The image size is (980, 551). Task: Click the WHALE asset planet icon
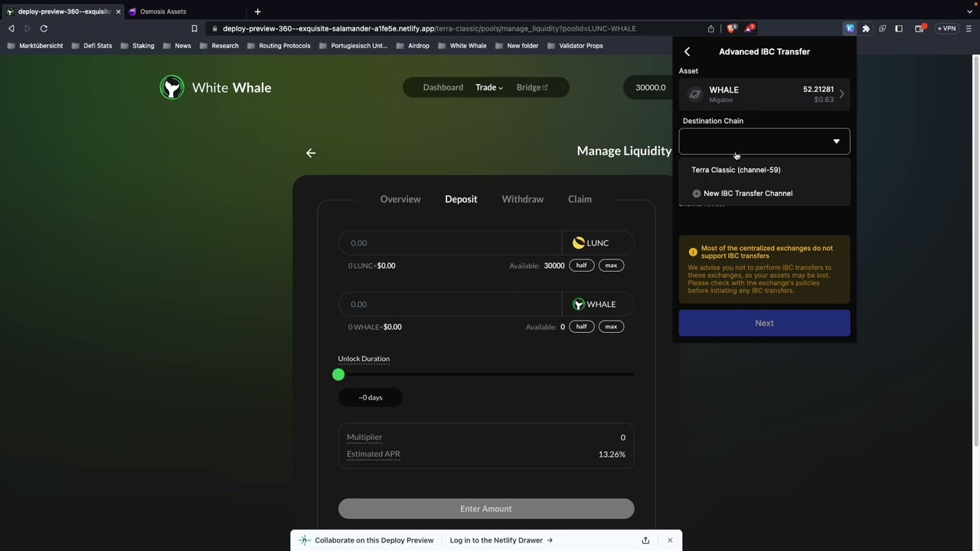coord(695,94)
